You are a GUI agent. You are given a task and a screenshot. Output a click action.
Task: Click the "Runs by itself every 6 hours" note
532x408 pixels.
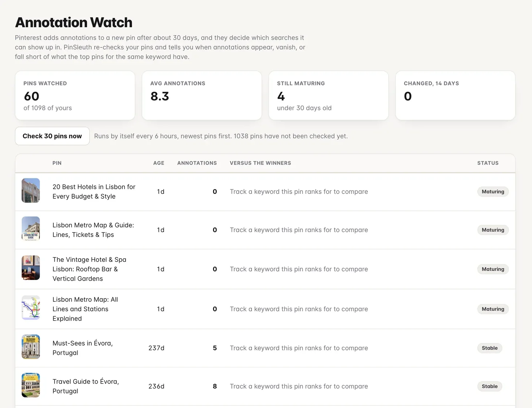pos(221,136)
